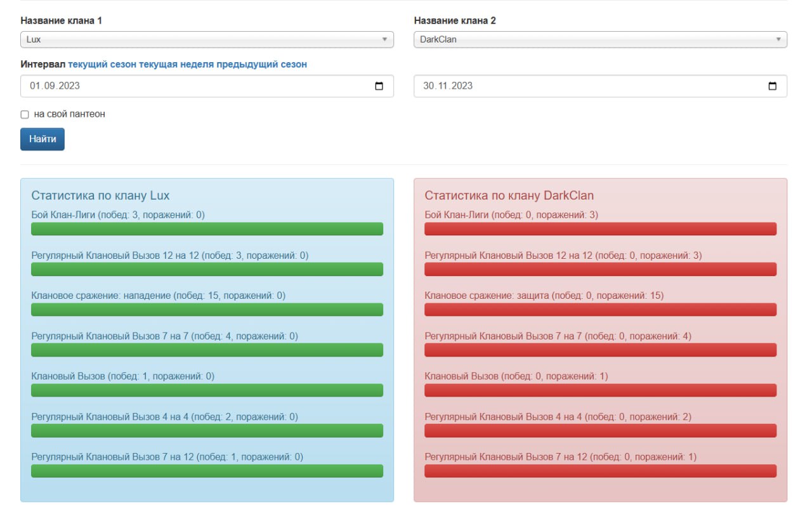Click Lux 'Регулярный Клановый Вызов 7 на 12' bar
812x505 pixels.
click(x=207, y=471)
